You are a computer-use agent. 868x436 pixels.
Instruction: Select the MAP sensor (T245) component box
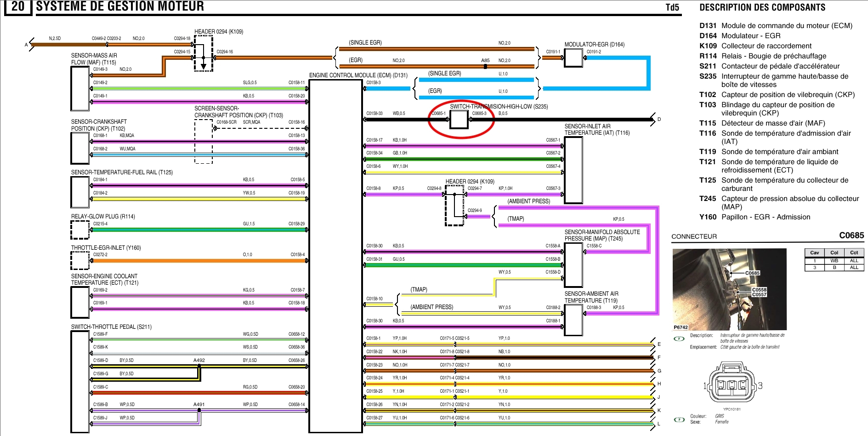tap(573, 264)
